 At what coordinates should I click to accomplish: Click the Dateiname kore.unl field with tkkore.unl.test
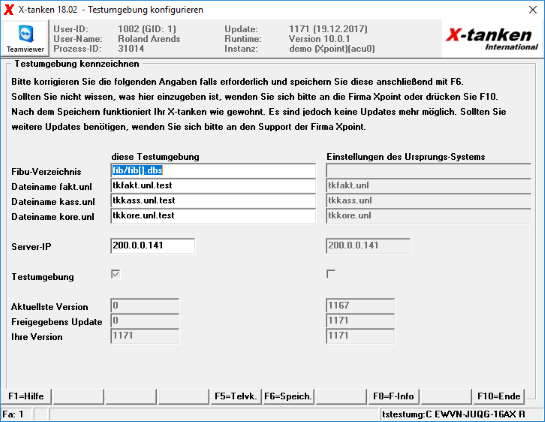(213, 216)
